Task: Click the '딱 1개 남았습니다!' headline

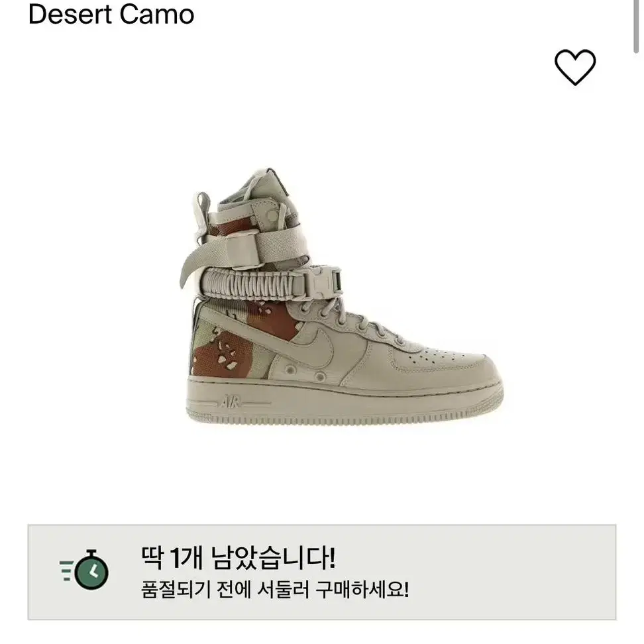Action: click(239, 558)
